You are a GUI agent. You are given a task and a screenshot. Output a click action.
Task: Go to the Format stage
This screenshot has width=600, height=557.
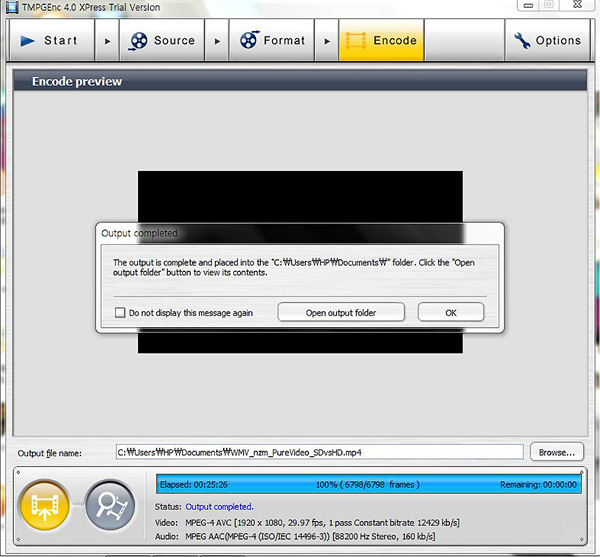pyautogui.click(x=272, y=40)
